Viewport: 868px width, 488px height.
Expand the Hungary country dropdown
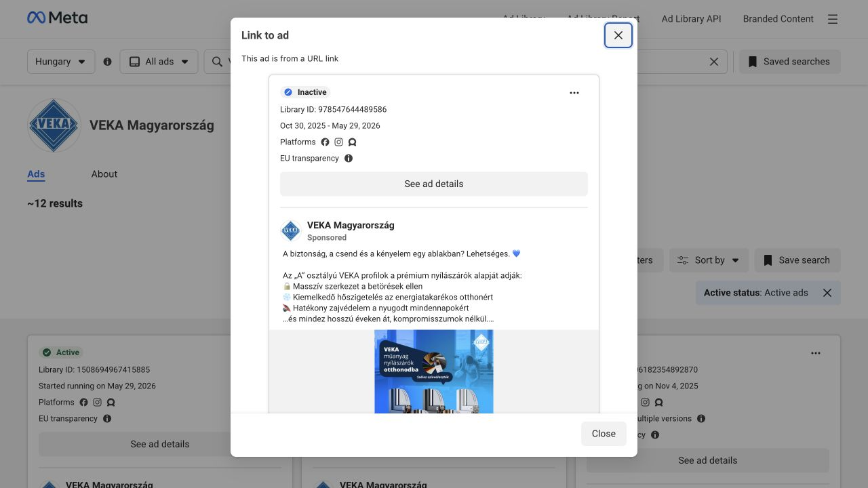coord(61,62)
